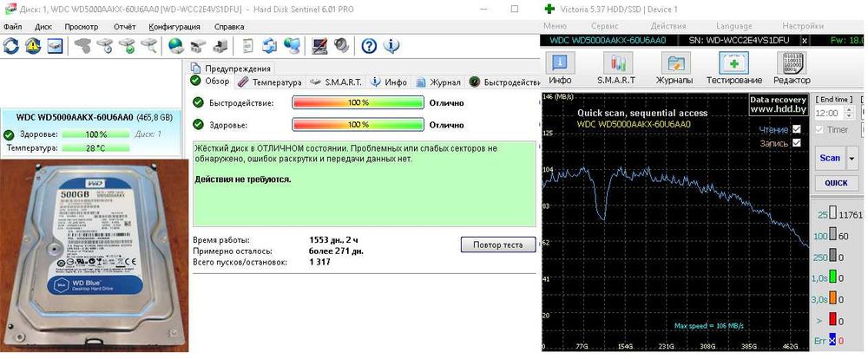Image resolution: width=868 pixels, height=359 pixels.
Task: Click the QUICK button in Victoria
Action: (x=837, y=183)
